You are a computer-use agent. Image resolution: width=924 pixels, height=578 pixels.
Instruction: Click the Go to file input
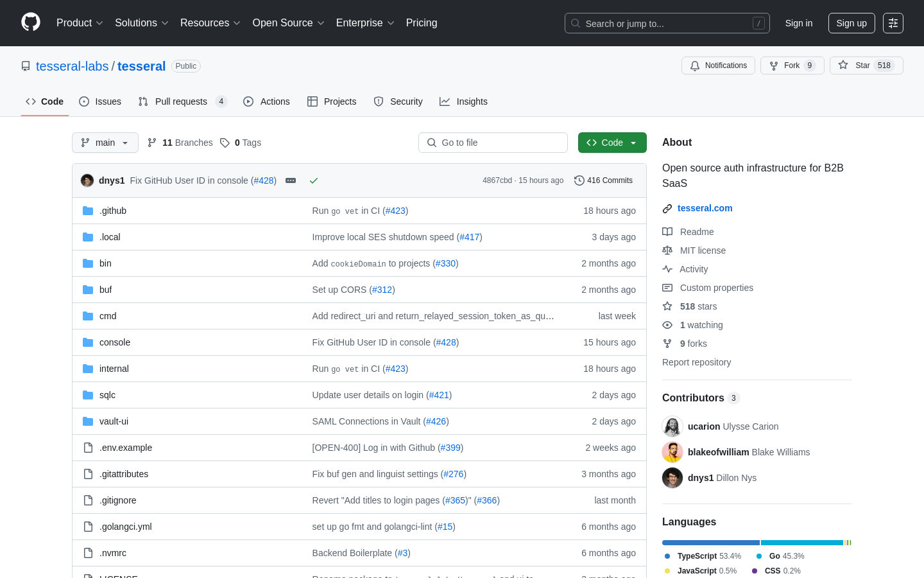(493, 143)
